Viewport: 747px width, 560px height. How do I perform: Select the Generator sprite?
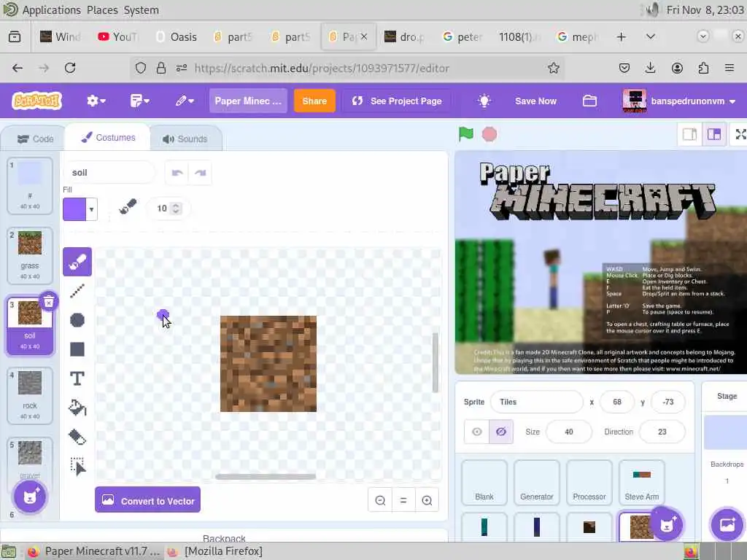pyautogui.click(x=536, y=483)
